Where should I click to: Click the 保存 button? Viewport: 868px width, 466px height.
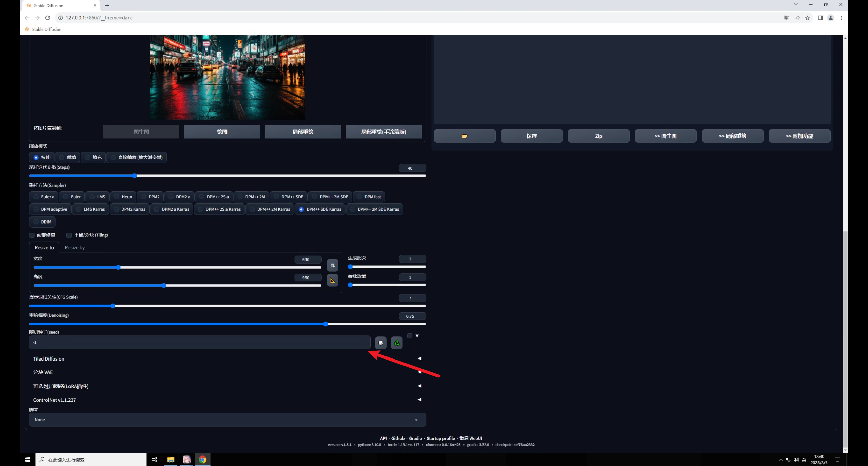(531, 136)
